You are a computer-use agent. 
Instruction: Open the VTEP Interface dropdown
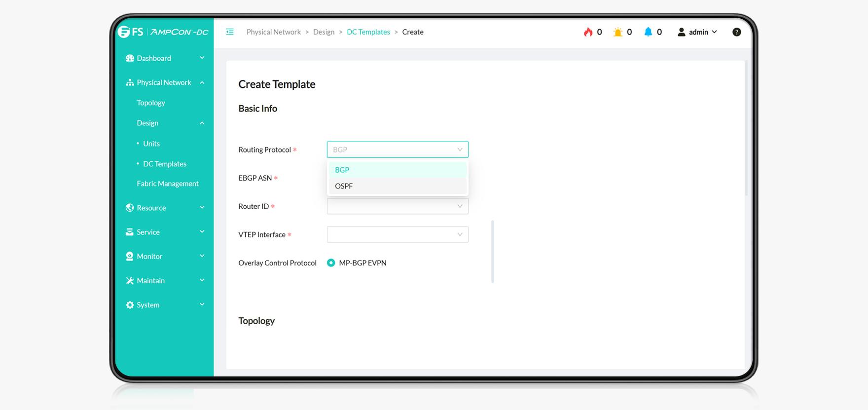point(397,234)
